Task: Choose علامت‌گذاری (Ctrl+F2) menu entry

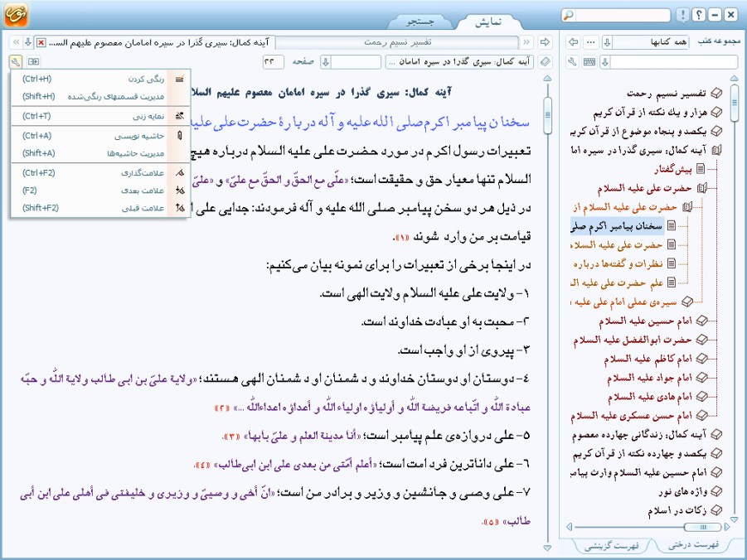Action: click(100, 173)
